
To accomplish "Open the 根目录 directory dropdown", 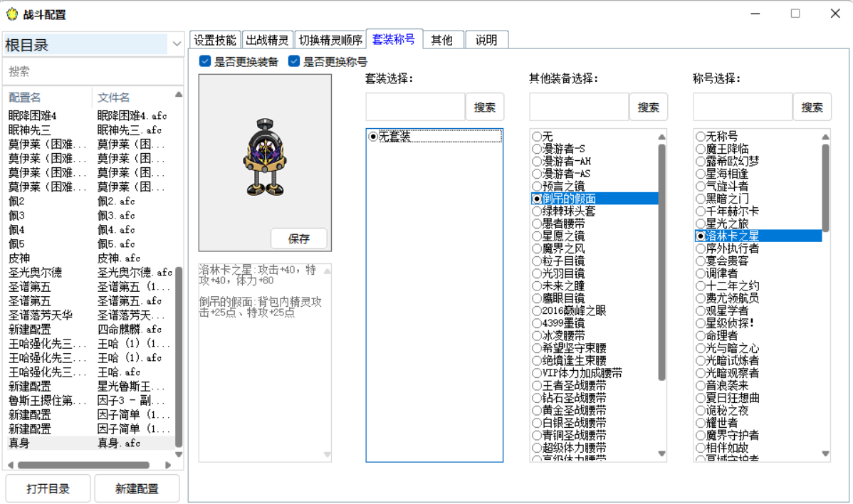I will [x=177, y=44].
